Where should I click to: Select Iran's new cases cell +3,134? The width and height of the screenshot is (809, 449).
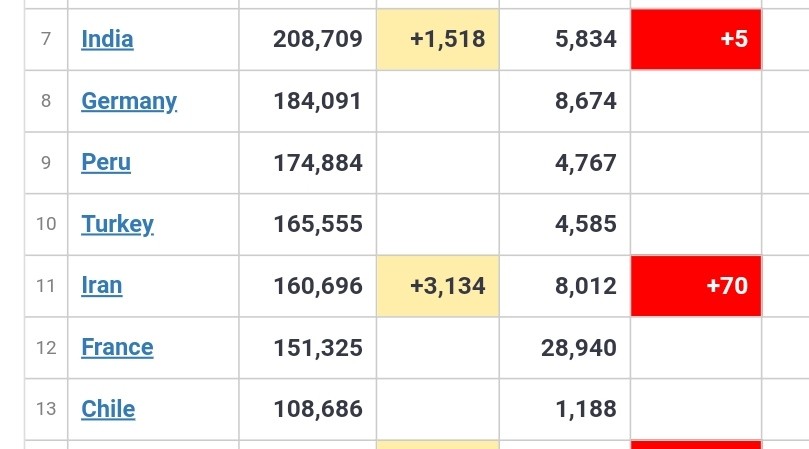[438, 286]
